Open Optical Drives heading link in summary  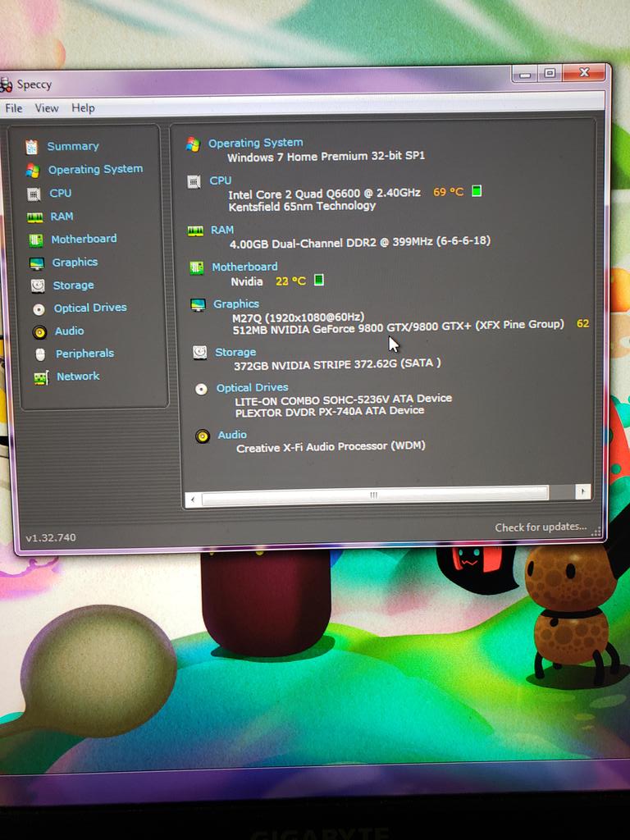253,387
